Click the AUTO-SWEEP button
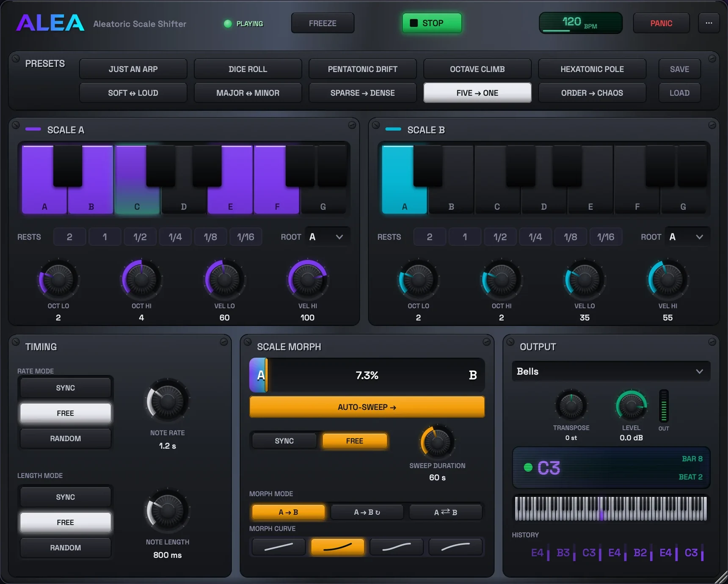This screenshot has height=584, width=728. 367,407
